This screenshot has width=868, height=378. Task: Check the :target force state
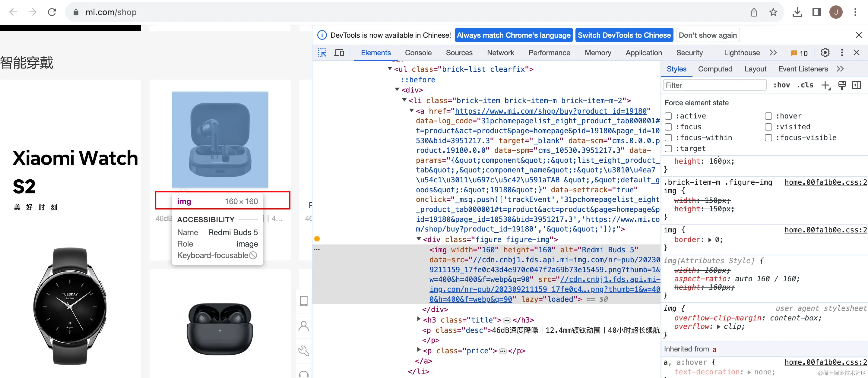click(x=669, y=149)
